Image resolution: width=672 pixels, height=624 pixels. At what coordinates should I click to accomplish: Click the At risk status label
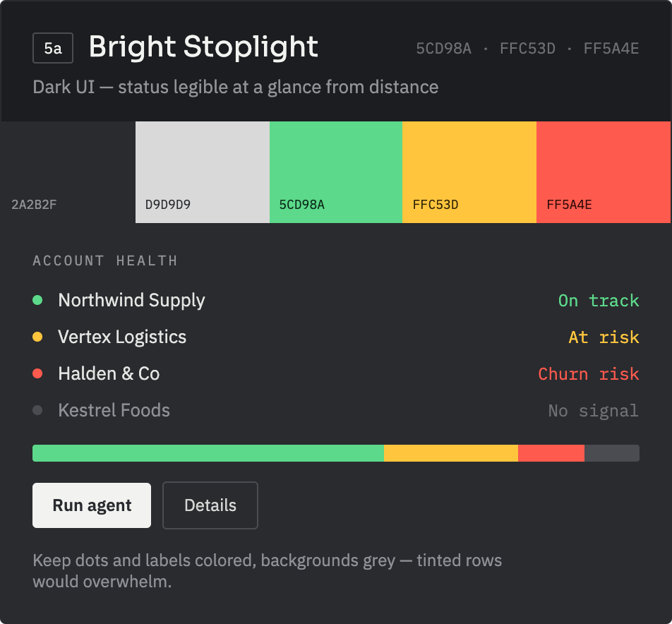[x=604, y=337]
